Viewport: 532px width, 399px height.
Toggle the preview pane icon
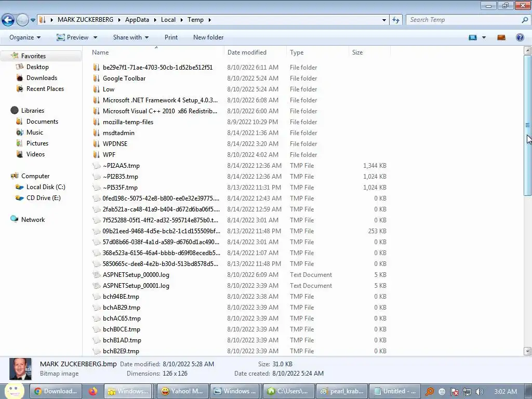coord(501,37)
